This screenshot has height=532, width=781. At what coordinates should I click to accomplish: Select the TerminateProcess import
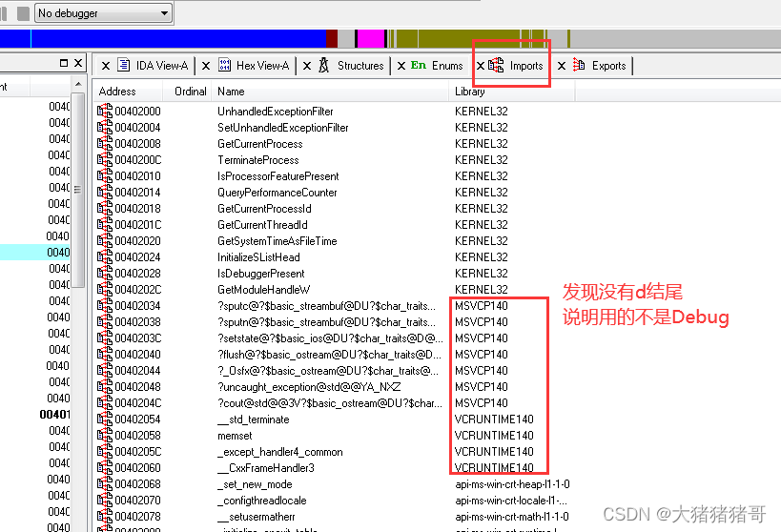[x=257, y=160]
